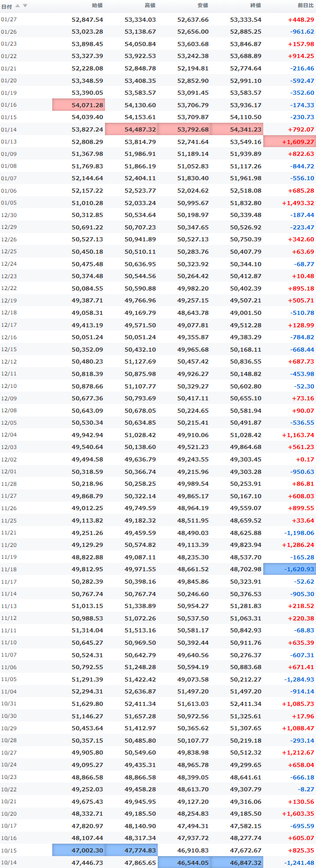316x868 pixels.
Task: Select the closing value 50,407.79
Action: (246, 252)
